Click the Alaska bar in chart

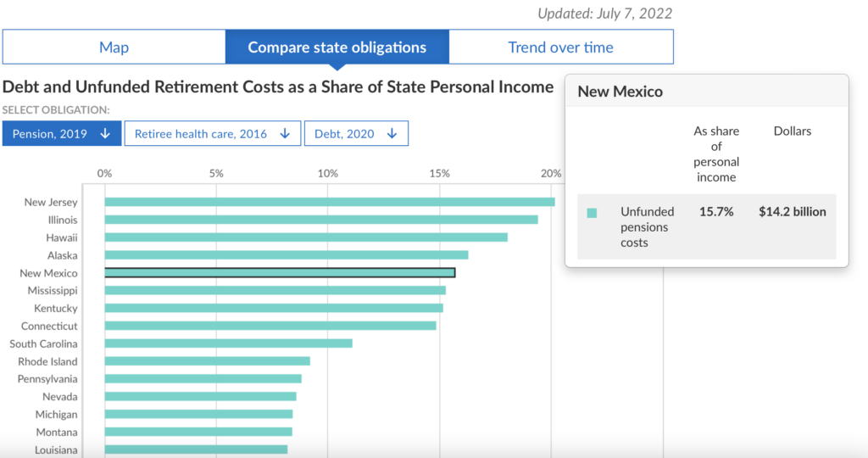[x=287, y=255]
